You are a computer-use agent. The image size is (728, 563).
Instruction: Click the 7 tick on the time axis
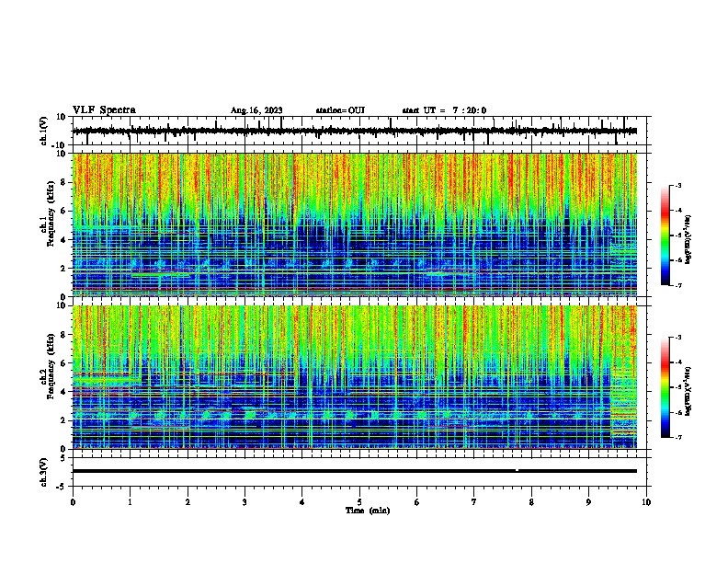(474, 502)
